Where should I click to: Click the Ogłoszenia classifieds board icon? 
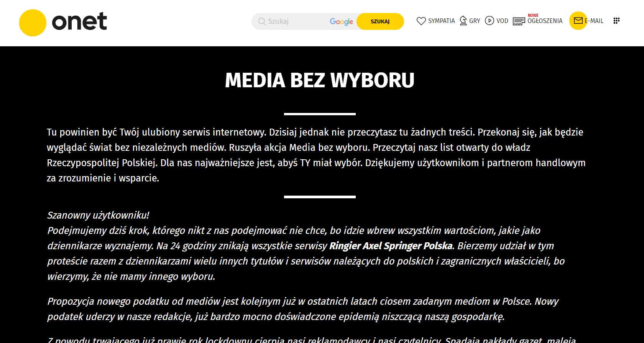pos(519,21)
